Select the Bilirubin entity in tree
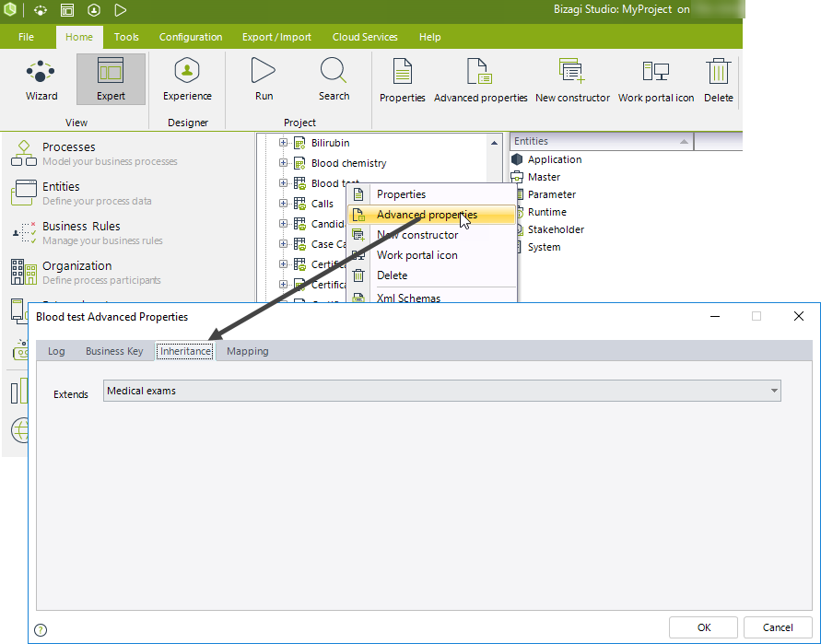The width and height of the screenshot is (821, 644). click(x=331, y=143)
